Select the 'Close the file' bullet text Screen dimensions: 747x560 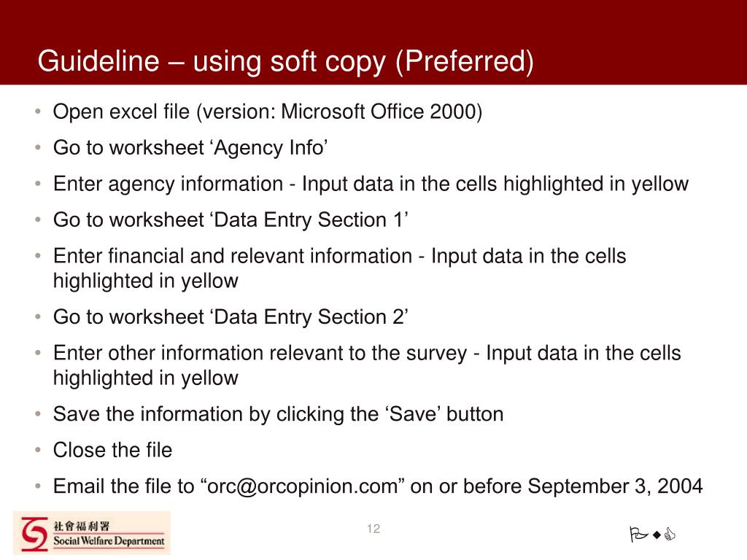point(112,450)
